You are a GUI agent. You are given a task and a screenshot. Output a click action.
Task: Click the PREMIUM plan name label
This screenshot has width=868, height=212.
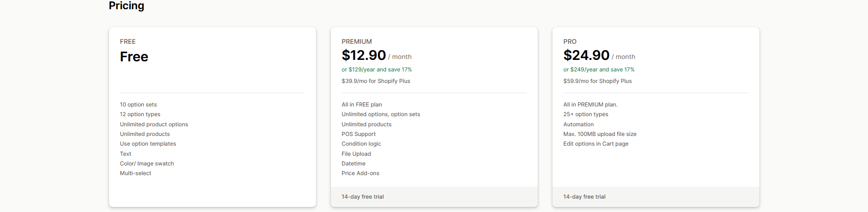[x=357, y=41]
